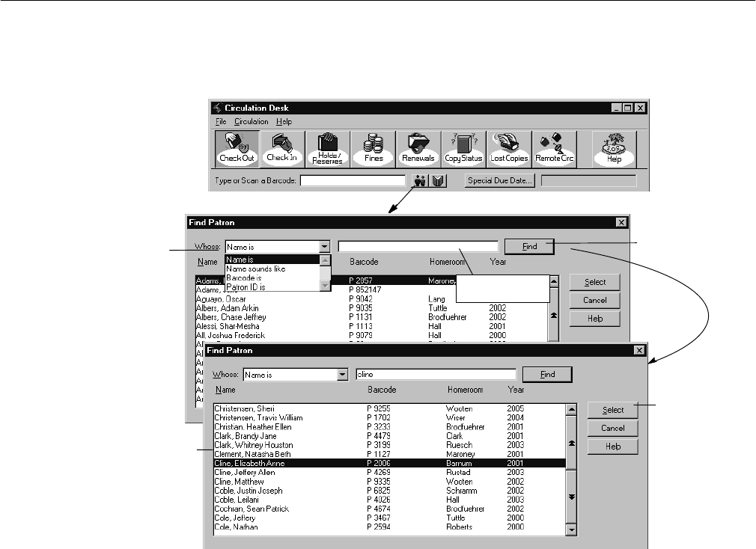Click Cancel in back Find Patron window
Screen dimensions: 756x549
[x=595, y=300]
